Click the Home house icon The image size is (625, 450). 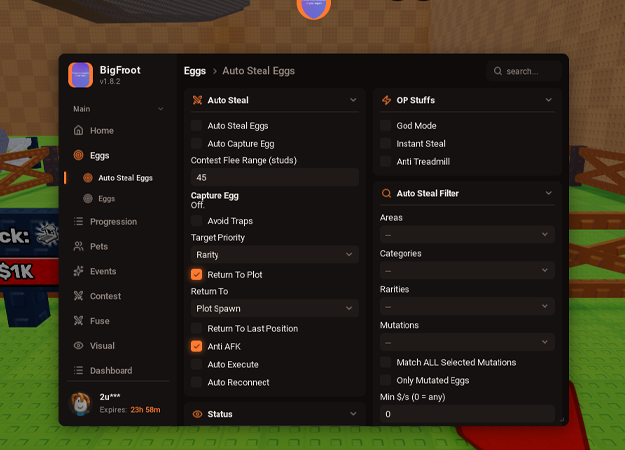pyautogui.click(x=79, y=130)
